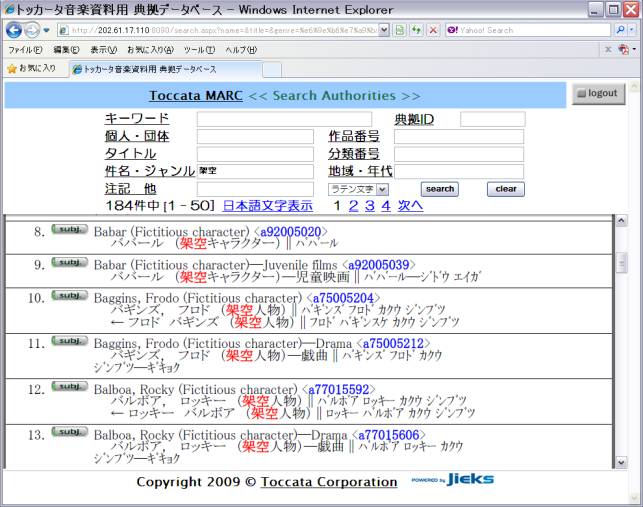Screen dimensions: 643x507
Task: Click the red toolbar add-on icon
Action: [624, 50]
